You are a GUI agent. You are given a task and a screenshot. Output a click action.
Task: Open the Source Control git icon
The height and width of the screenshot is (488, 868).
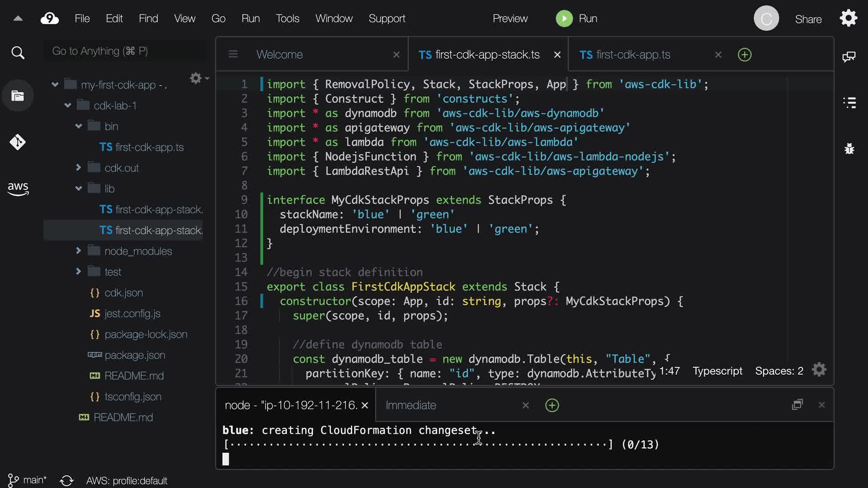pyautogui.click(x=18, y=142)
